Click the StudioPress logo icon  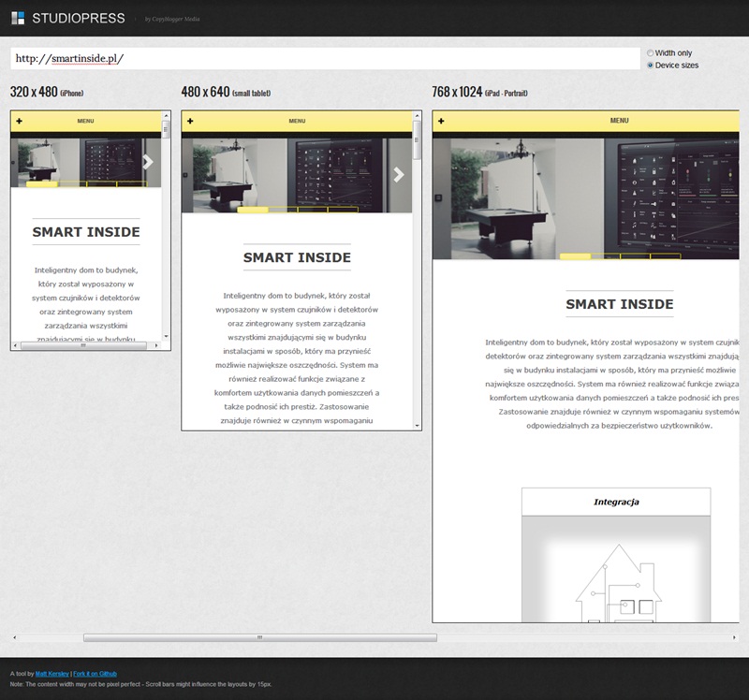pos(18,18)
